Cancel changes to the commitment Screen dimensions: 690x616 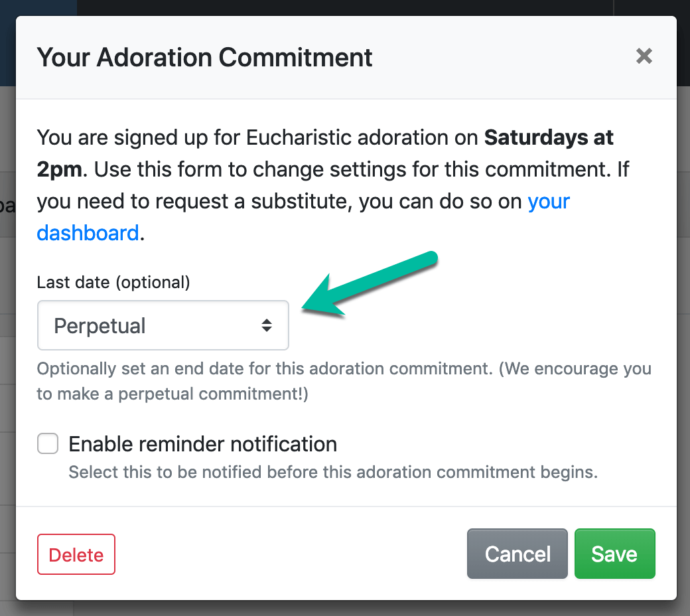pyautogui.click(x=517, y=554)
